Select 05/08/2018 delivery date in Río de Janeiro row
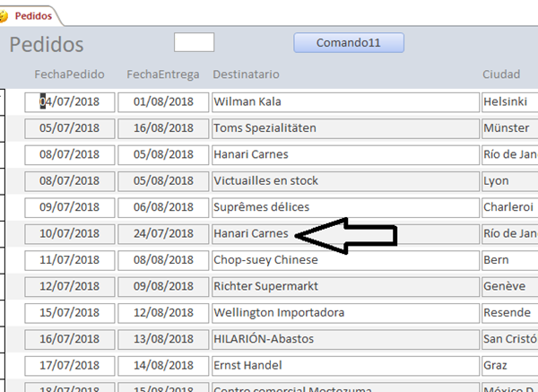This screenshot has width=538, height=392. click(x=163, y=155)
